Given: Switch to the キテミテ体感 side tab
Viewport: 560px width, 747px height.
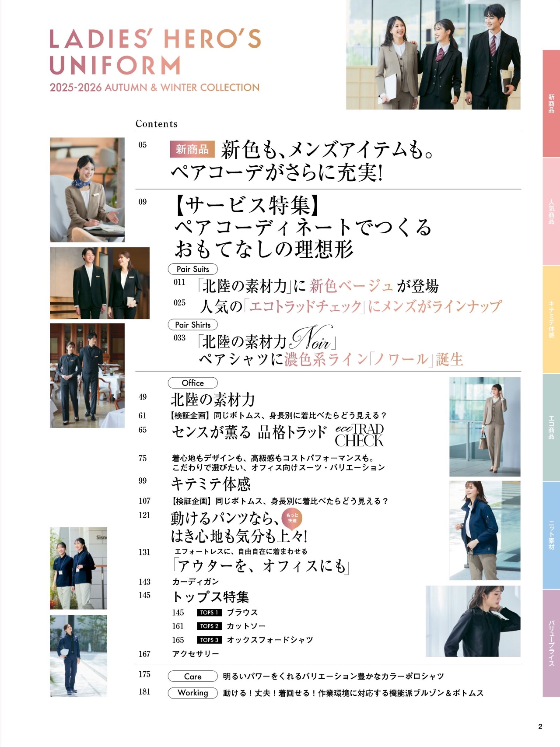Looking at the screenshot, I should (551, 319).
